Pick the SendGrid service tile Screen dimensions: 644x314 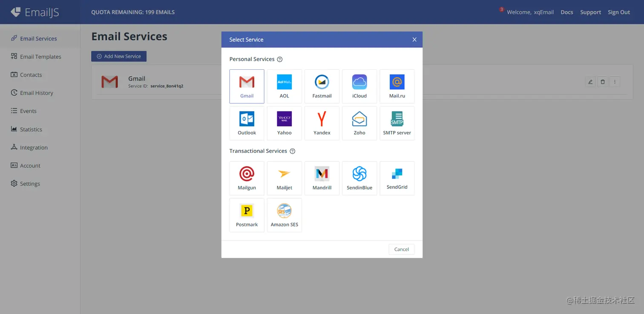click(x=397, y=178)
